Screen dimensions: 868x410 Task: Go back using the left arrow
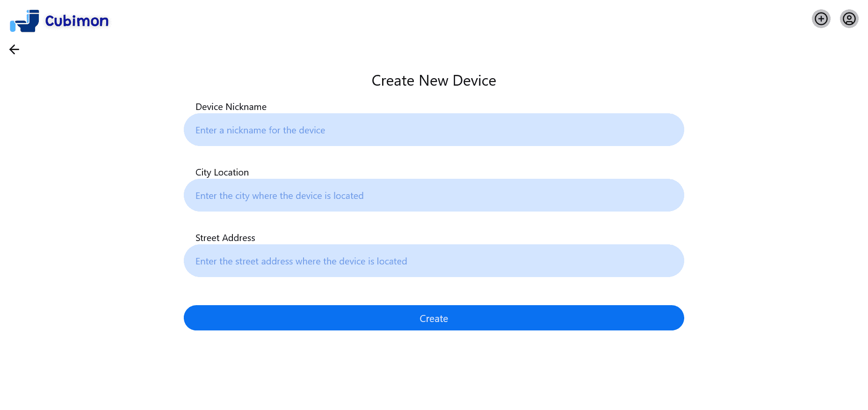tap(14, 50)
